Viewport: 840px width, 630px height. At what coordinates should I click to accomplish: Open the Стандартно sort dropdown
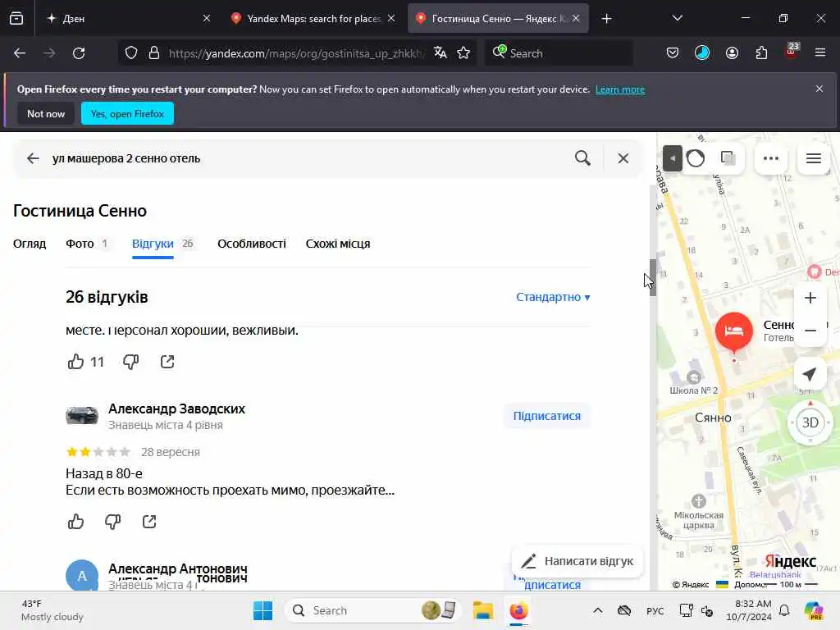tap(553, 297)
